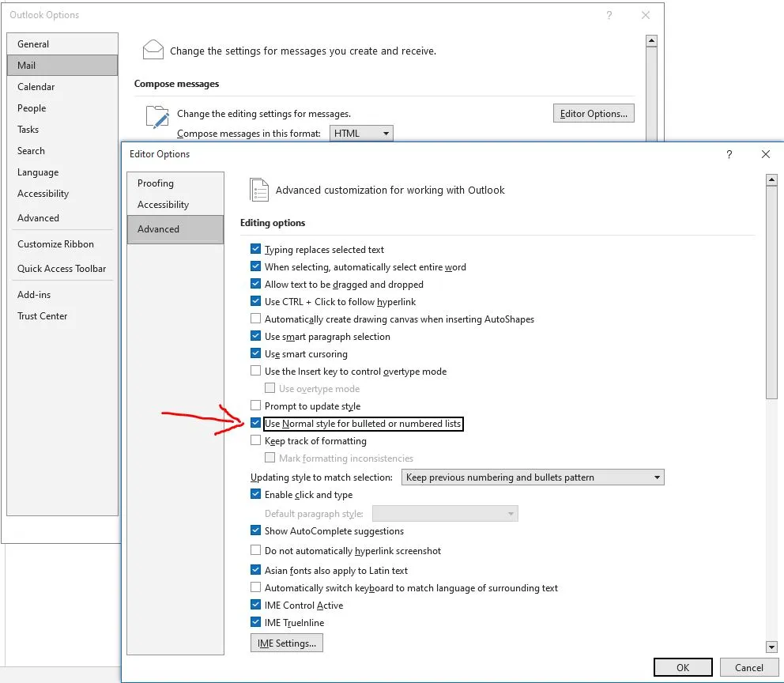
Task: Click the IME Settings button
Action: pyautogui.click(x=286, y=643)
